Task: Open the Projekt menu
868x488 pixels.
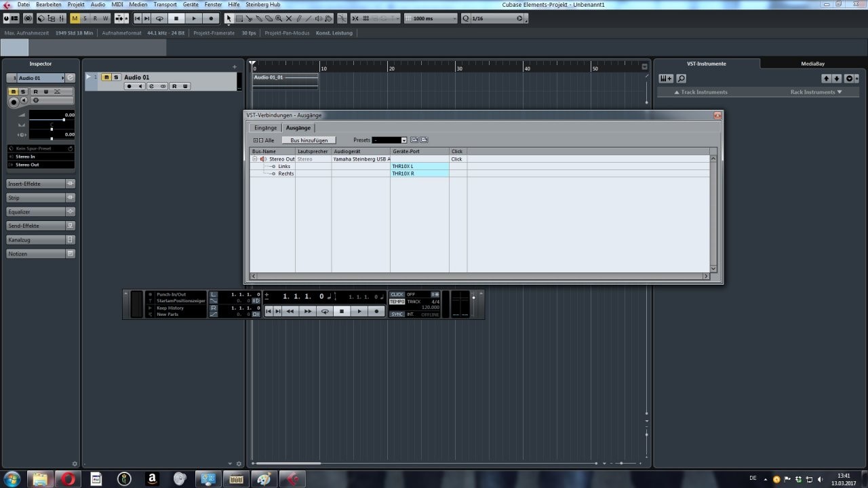Action: tap(76, 4)
